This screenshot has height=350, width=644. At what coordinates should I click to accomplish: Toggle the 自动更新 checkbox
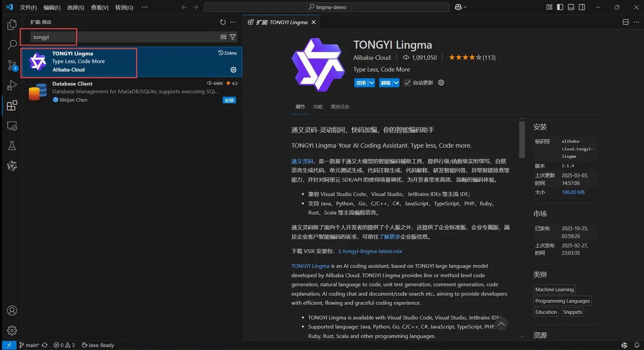pyautogui.click(x=407, y=83)
